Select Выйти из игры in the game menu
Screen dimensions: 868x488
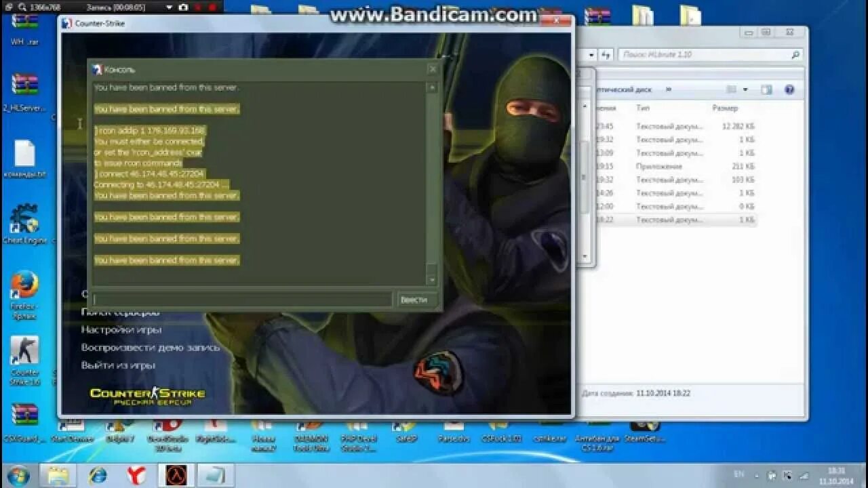[x=118, y=365]
